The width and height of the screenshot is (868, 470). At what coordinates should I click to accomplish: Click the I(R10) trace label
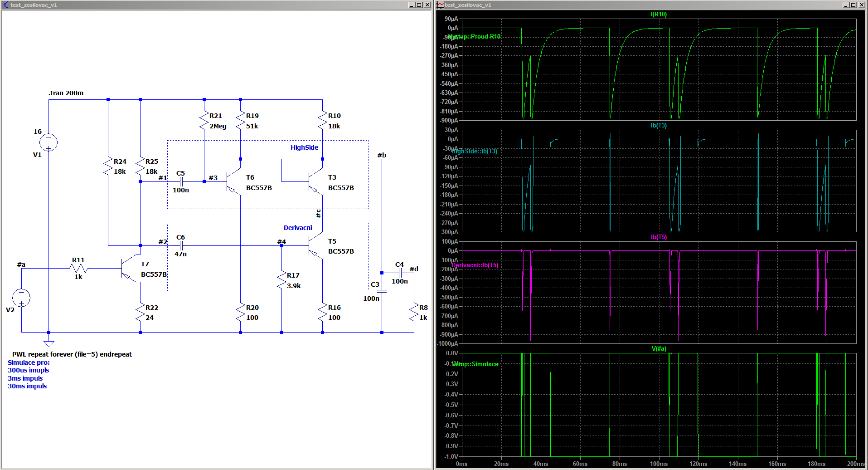pos(659,14)
